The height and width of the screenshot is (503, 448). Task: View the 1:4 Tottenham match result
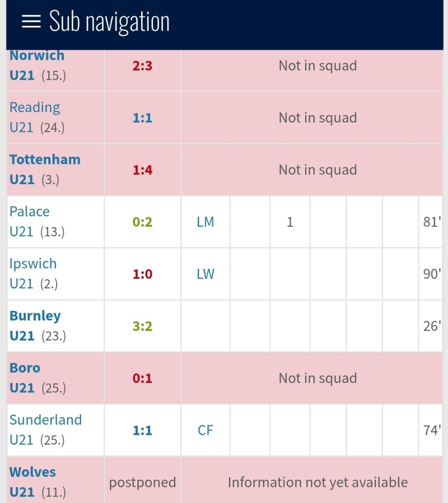point(142,170)
